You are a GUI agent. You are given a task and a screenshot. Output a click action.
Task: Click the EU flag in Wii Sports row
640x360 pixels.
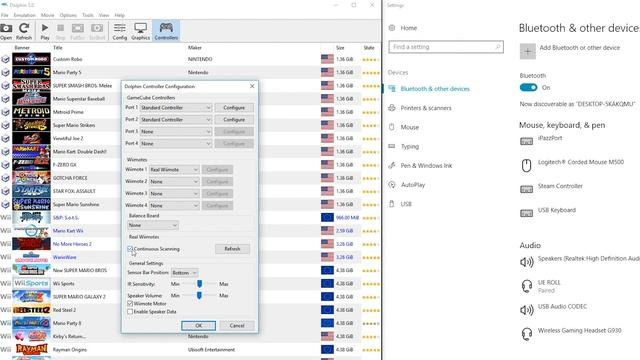coord(327,283)
